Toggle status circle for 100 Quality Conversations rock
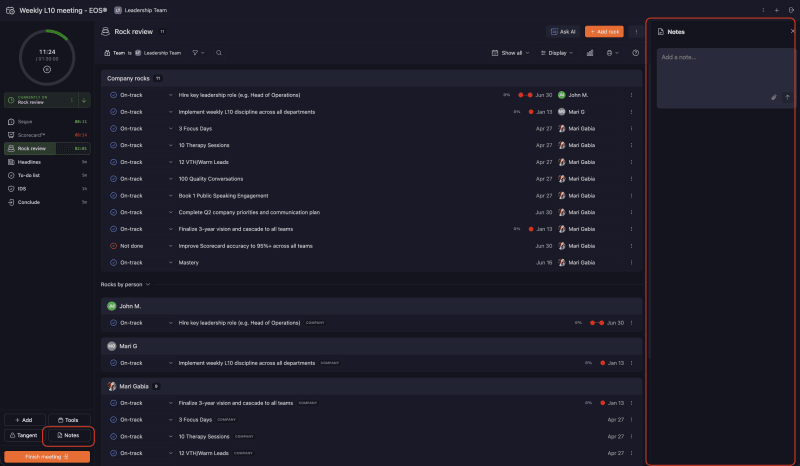Viewport: 800px width, 466px height. [113, 179]
